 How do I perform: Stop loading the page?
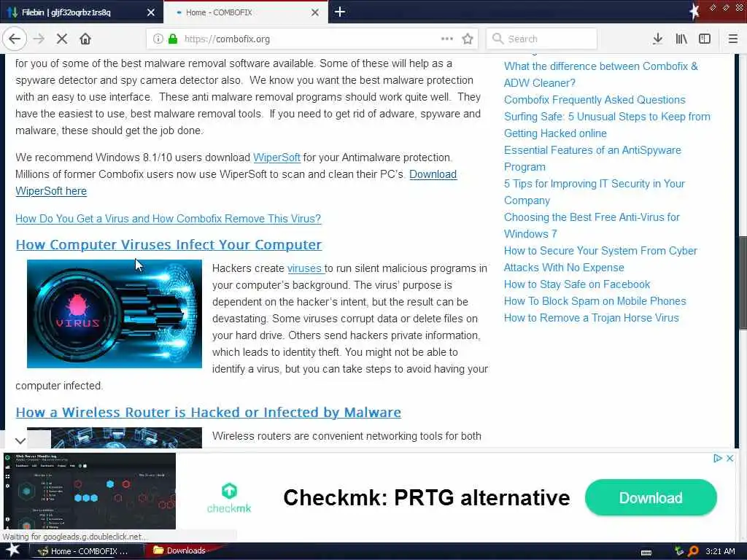[x=62, y=39]
